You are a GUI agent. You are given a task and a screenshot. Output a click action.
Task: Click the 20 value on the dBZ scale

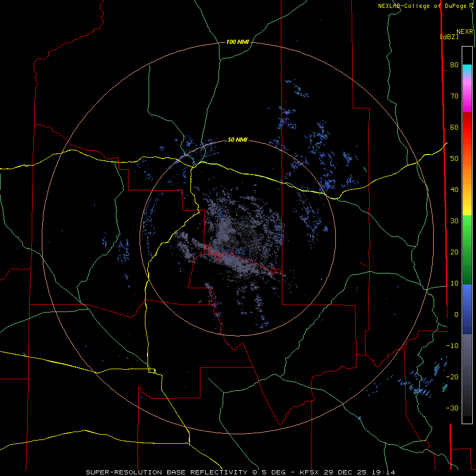point(454,252)
